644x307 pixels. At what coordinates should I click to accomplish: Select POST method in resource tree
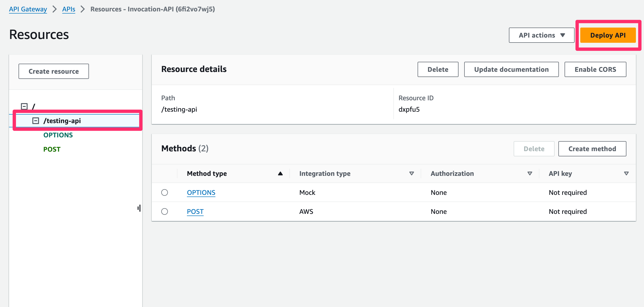tap(52, 149)
